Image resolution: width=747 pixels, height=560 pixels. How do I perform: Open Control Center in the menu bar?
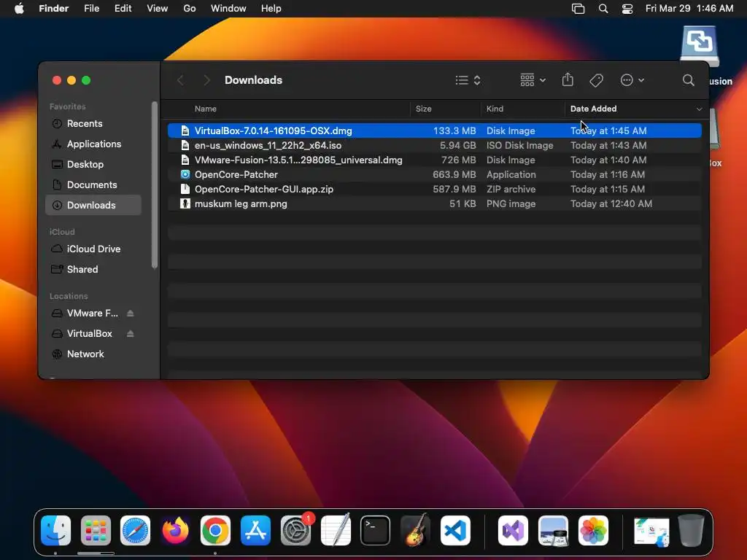pos(627,9)
